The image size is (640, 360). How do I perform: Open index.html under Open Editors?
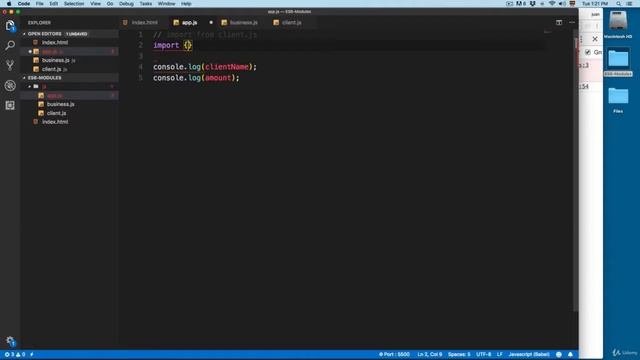pyautogui.click(x=69, y=42)
